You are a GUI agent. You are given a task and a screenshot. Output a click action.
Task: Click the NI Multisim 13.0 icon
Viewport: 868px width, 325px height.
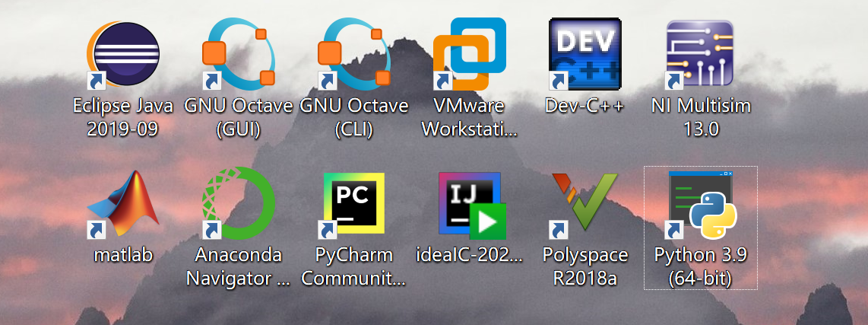700,54
